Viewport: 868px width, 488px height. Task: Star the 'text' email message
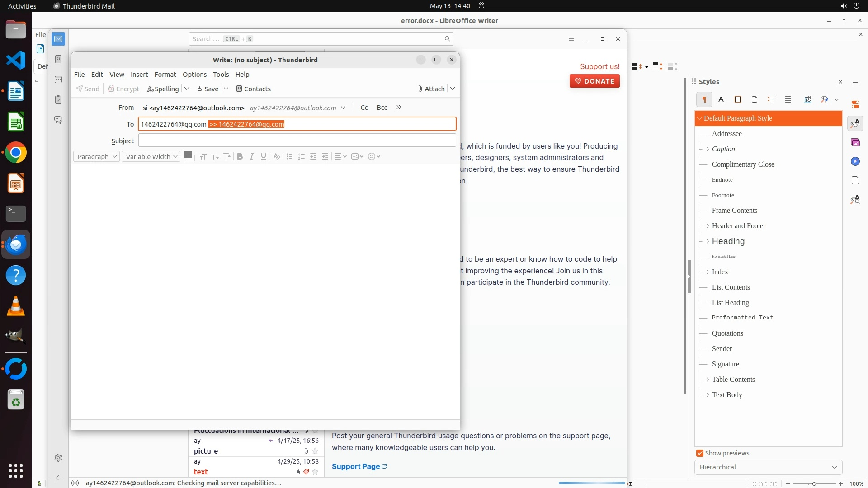coord(316,472)
